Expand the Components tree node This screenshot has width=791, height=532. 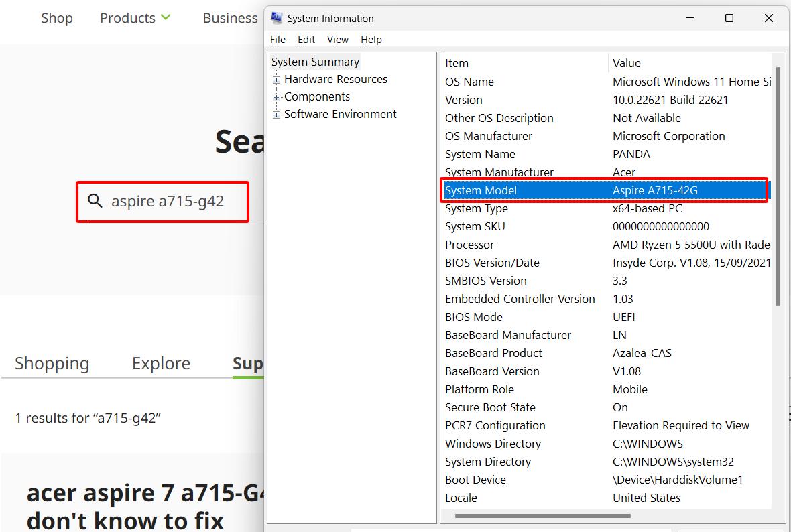click(x=276, y=97)
